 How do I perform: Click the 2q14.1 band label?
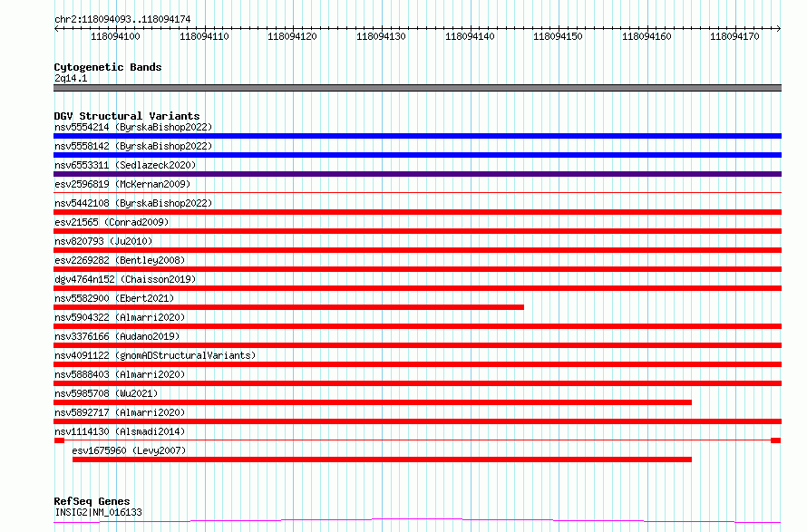tap(71, 78)
